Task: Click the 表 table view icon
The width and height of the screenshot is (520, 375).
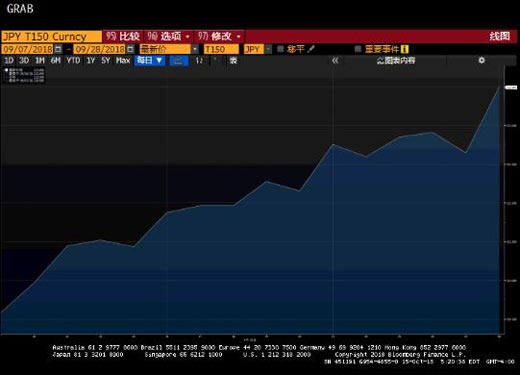Action: click(233, 61)
